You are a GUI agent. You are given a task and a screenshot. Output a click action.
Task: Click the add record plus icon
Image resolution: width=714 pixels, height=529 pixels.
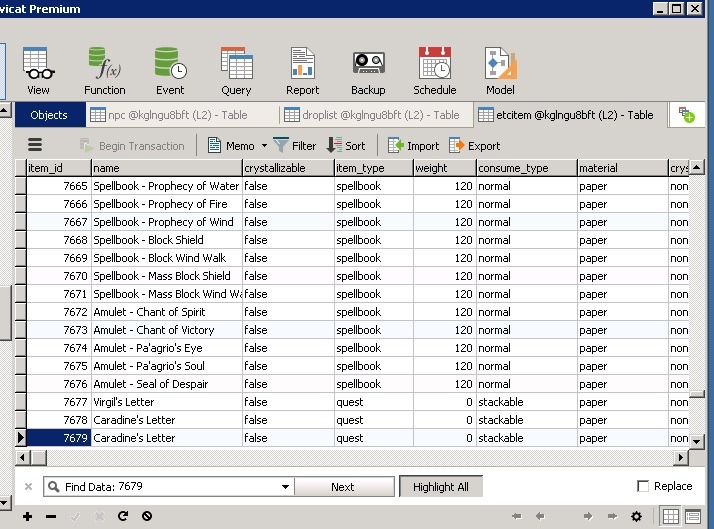point(27,516)
